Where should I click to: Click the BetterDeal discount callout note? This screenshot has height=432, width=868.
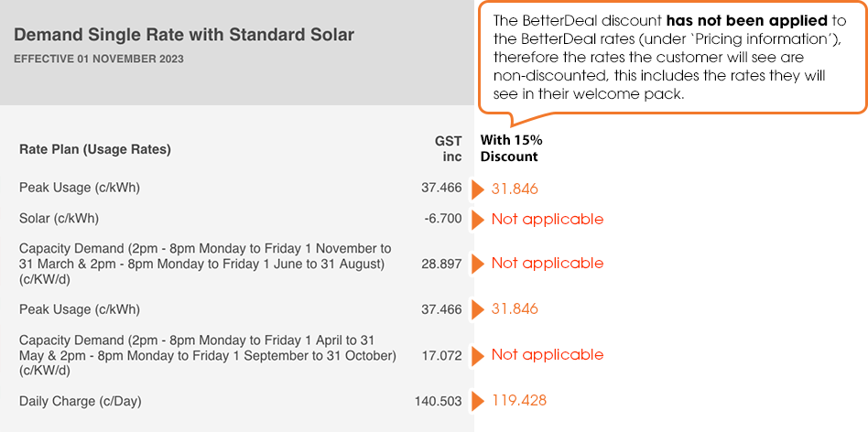point(672,58)
